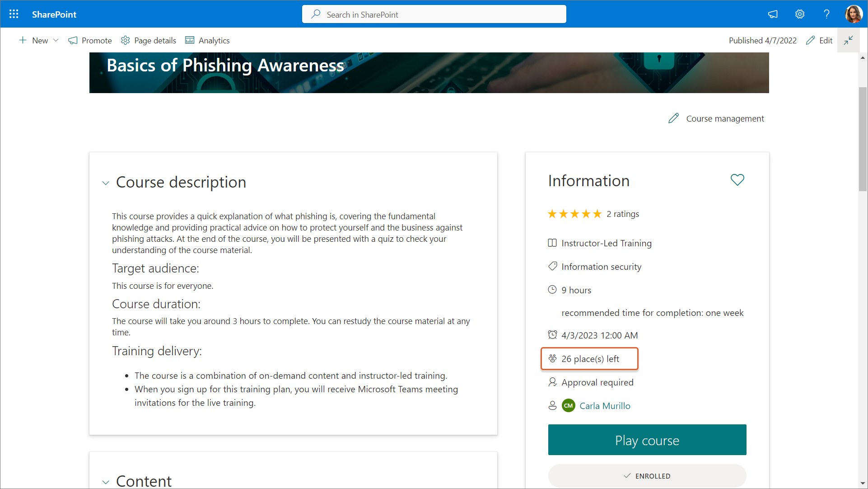Click the Search in SharePoint box
The image size is (868, 489).
(x=434, y=14)
